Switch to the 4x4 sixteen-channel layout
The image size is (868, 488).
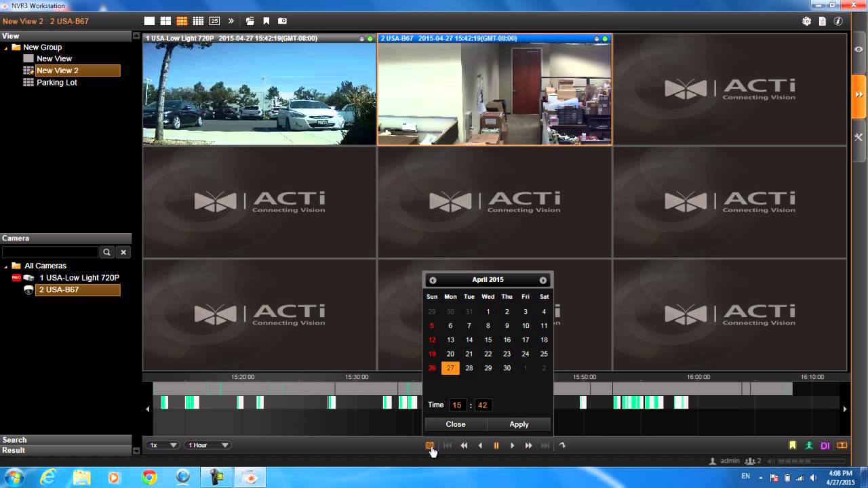click(198, 21)
